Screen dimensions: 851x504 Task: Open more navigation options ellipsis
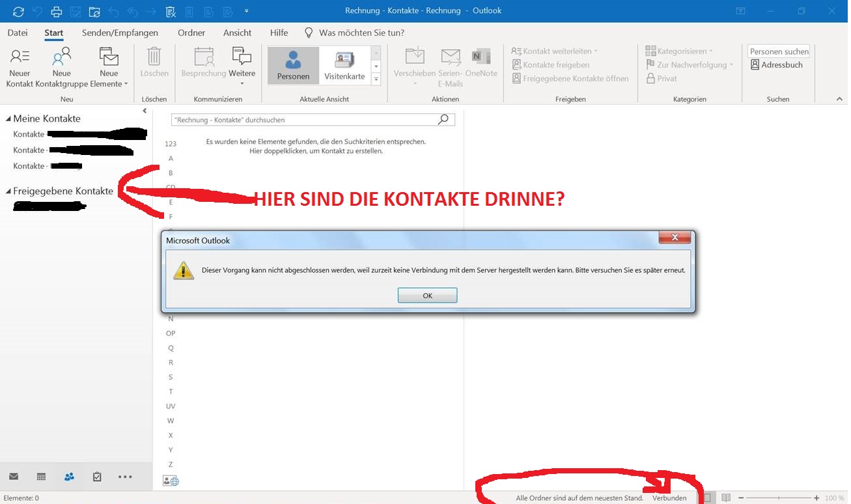[x=125, y=477]
